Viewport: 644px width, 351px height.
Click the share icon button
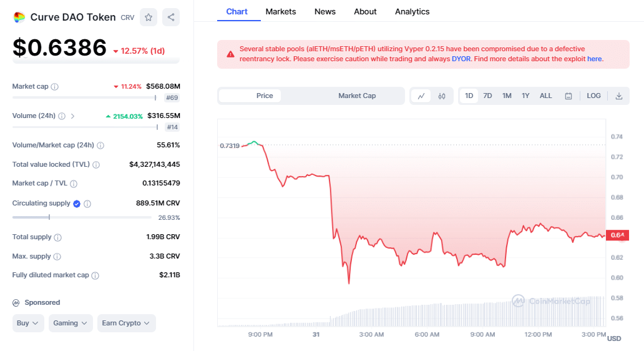pyautogui.click(x=171, y=17)
